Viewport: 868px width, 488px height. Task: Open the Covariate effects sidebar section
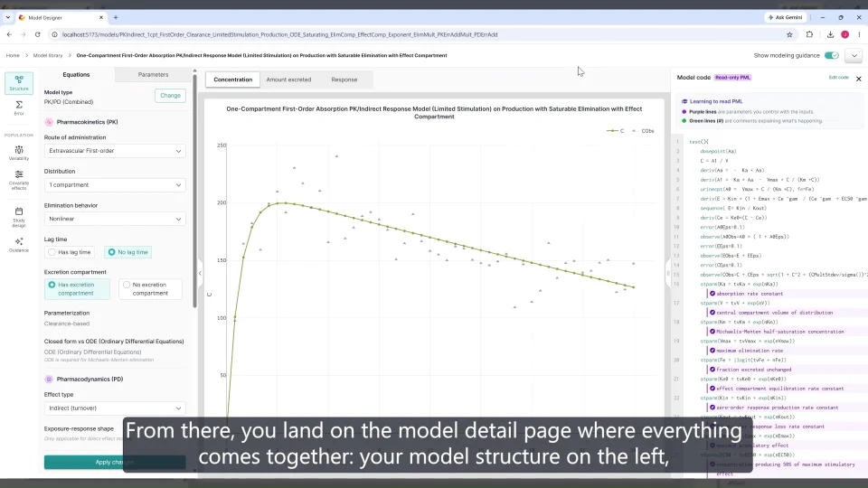click(19, 181)
